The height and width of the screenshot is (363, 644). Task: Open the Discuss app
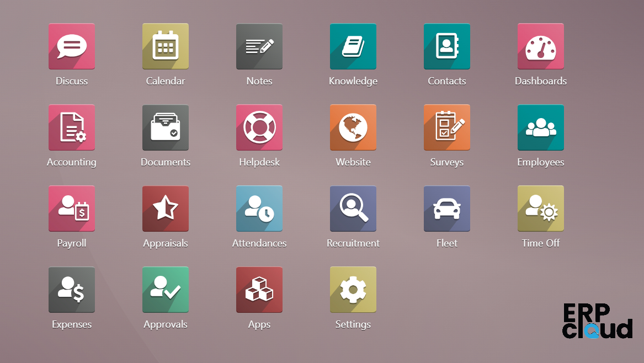point(72,46)
